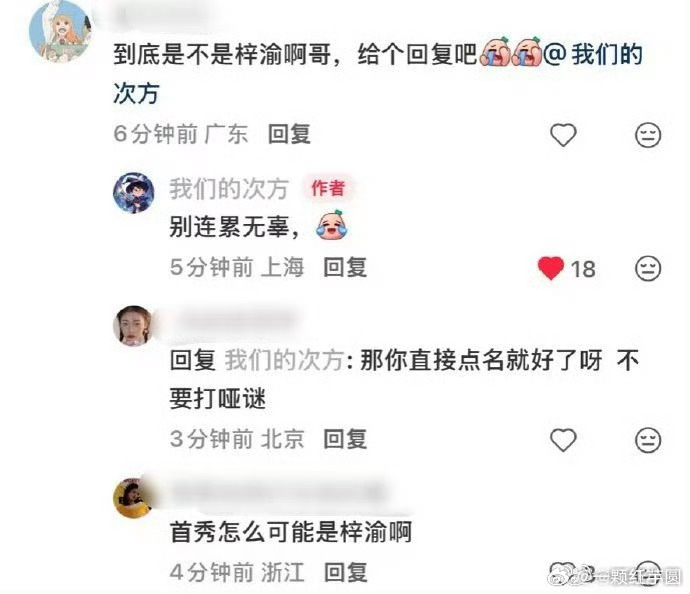Reply to author's 5分钟前 上海 comment

click(345, 268)
